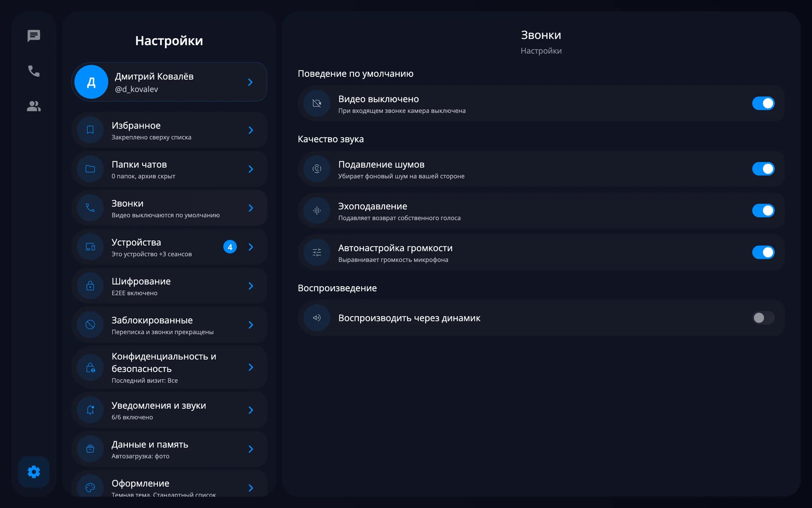Viewport: 812px width, 508px height.
Task: Click the Д profile avatar
Action: tap(91, 82)
